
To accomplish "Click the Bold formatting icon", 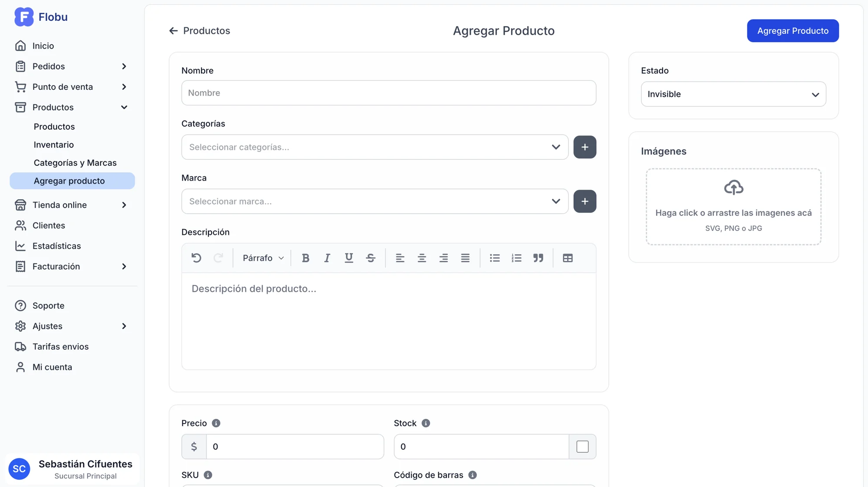I will (306, 258).
